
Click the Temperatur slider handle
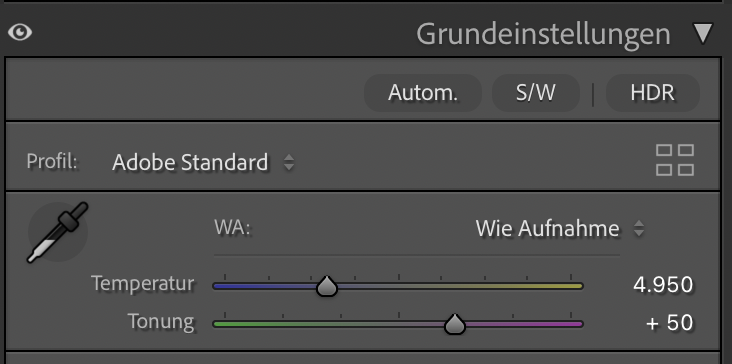click(327, 286)
